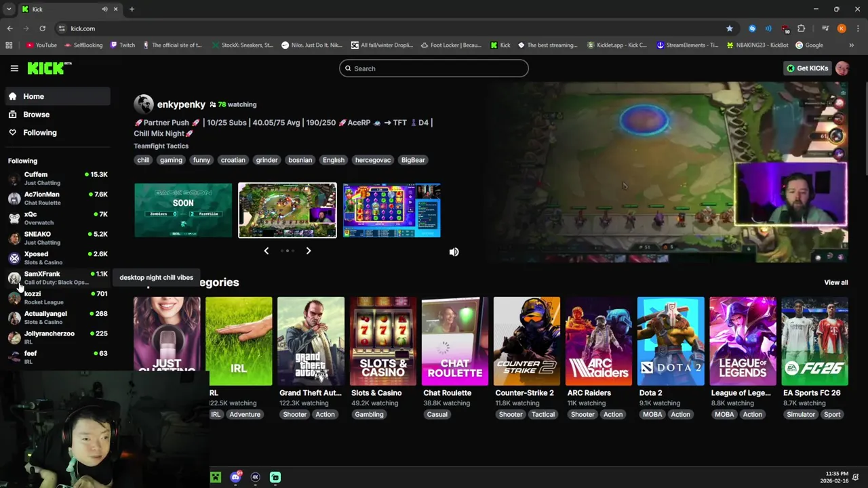Click the Kick logo

pos(49,68)
